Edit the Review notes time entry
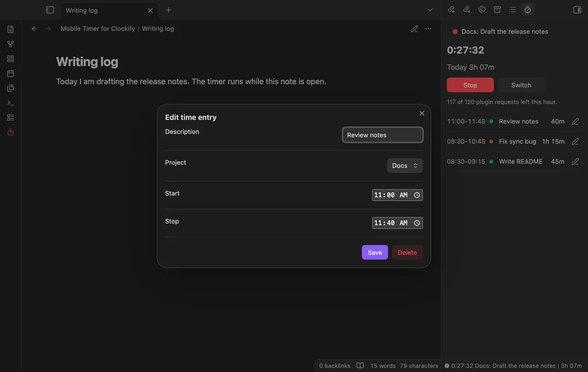This screenshot has width=588, height=372. tap(575, 121)
